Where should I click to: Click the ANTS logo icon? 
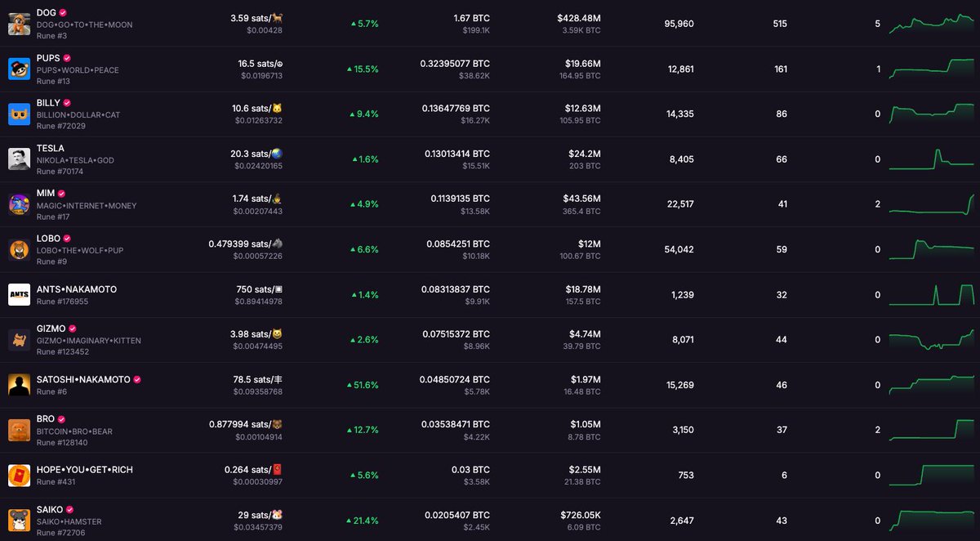(x=20, y=294)
